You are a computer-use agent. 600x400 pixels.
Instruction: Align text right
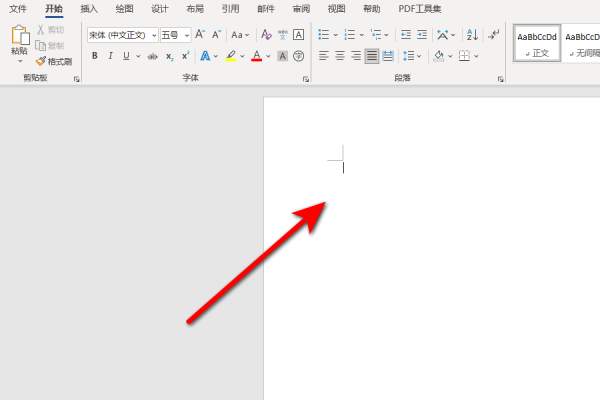pyautogui.click(x=356, y=56)
